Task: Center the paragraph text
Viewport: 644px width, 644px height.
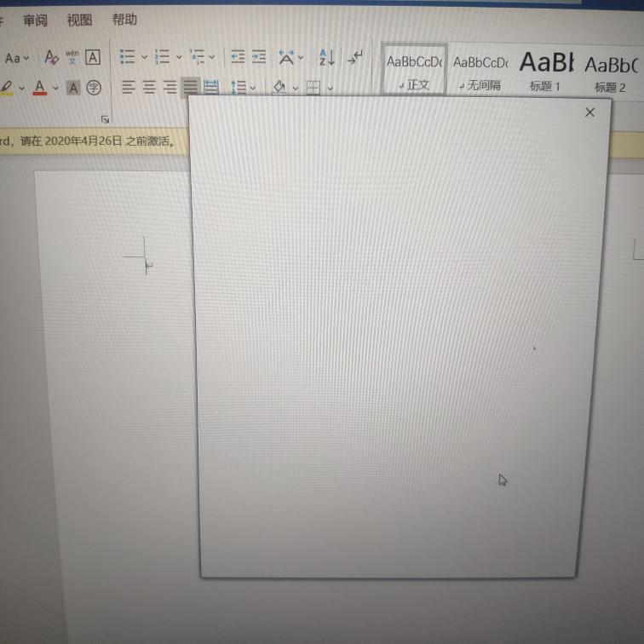Action: tap(149, 87)
